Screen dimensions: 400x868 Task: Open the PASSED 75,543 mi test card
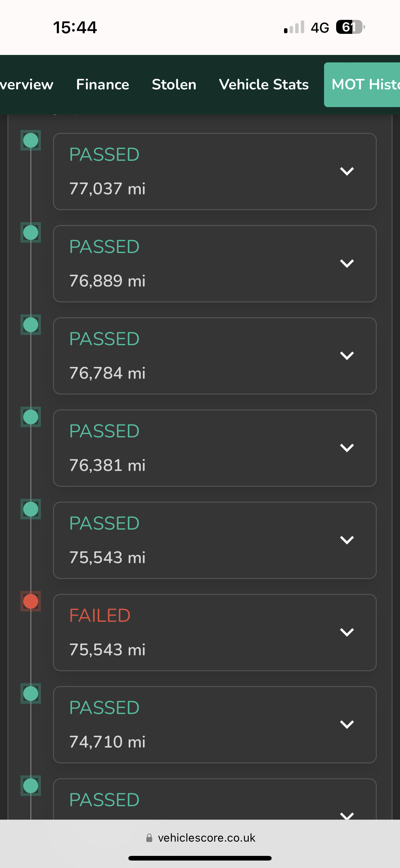[x=202, y=540]
